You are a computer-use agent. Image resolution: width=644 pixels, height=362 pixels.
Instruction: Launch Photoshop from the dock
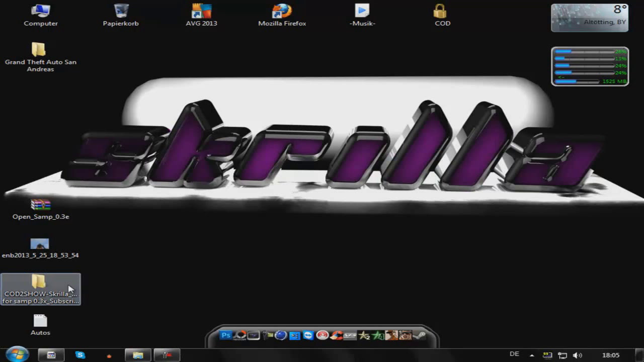pos(226,335)
